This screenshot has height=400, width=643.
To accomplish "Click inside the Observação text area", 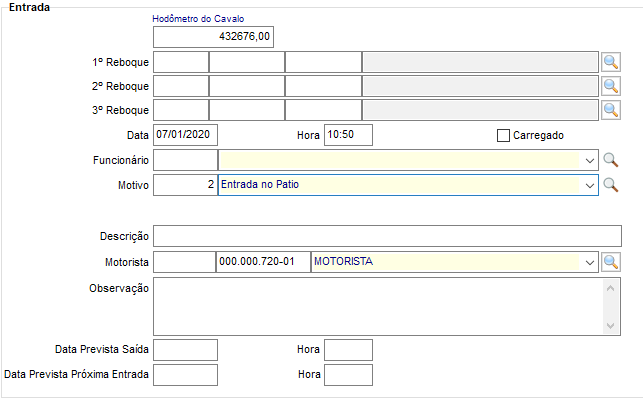I will point(378,306).
